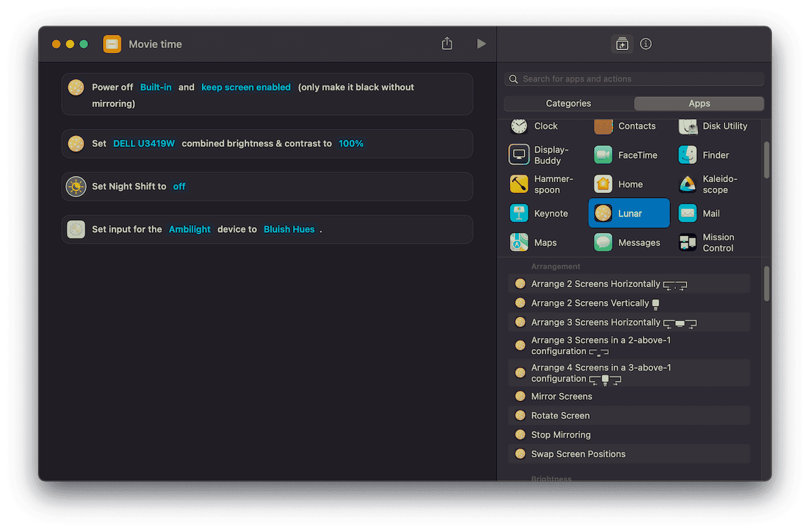Screen dimensions: 810x532
Task: Edit the 100% brightness value
Action: point(351,144)
